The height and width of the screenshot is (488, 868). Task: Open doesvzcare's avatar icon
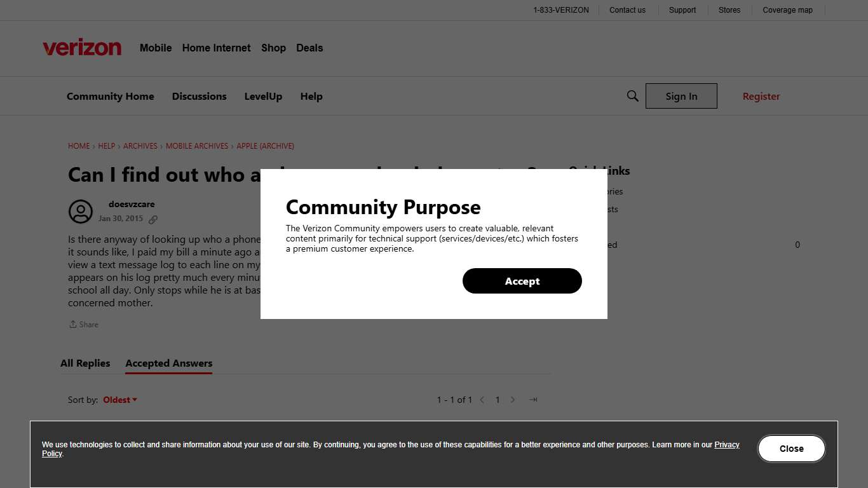[x=81, y=212]
